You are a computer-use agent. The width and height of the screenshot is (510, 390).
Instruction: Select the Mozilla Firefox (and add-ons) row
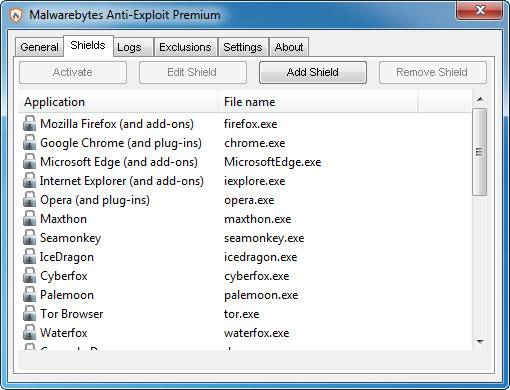coord(245,124)
